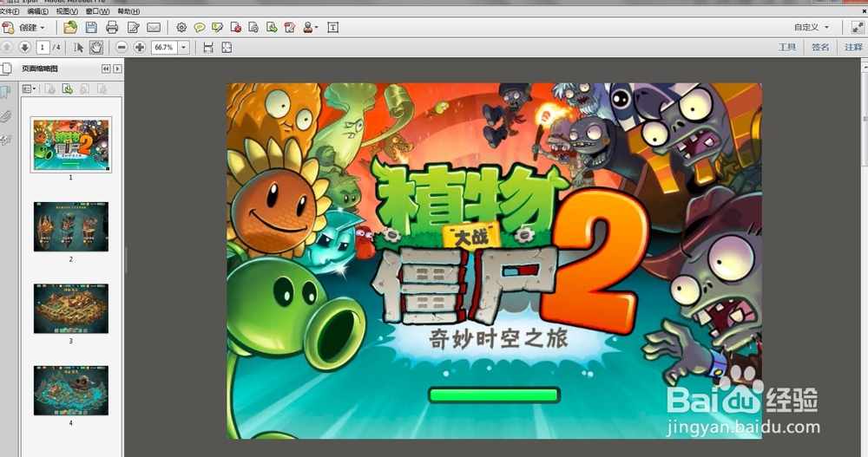Open the 编辑(E) menu

[x=37, y=11]
